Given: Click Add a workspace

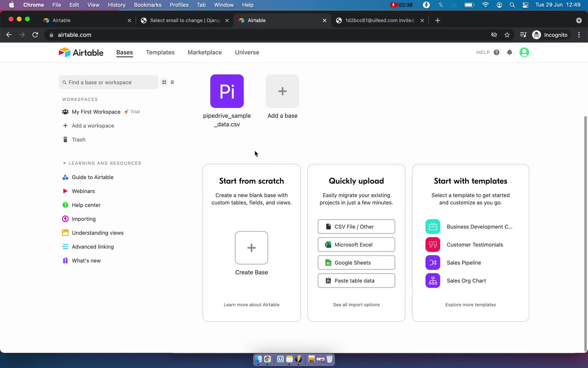Looking at the screenshot, I should (x=88, y=126).
